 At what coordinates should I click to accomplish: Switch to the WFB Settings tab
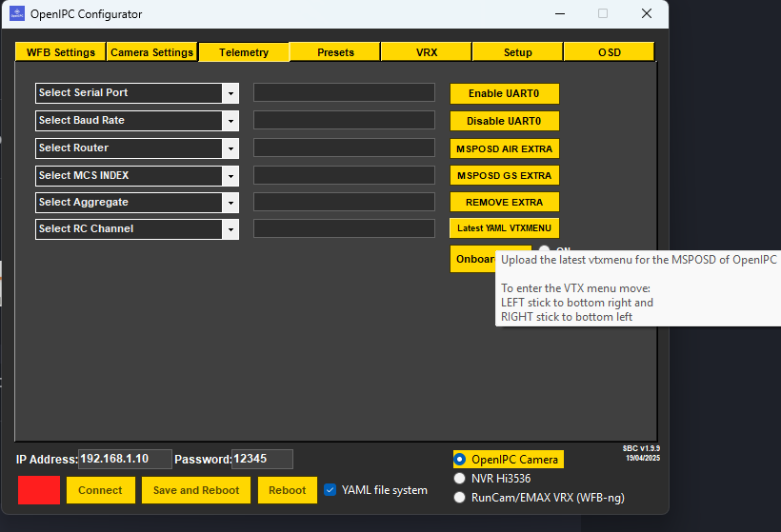point(61,52)
